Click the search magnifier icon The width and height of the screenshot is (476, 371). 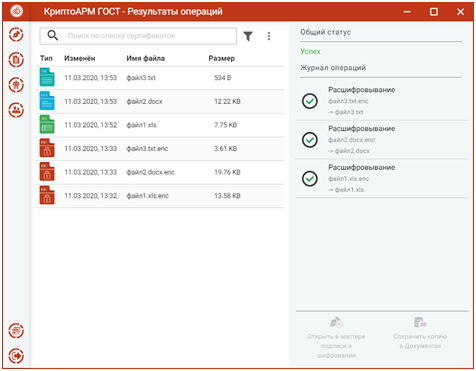point(53,35)
